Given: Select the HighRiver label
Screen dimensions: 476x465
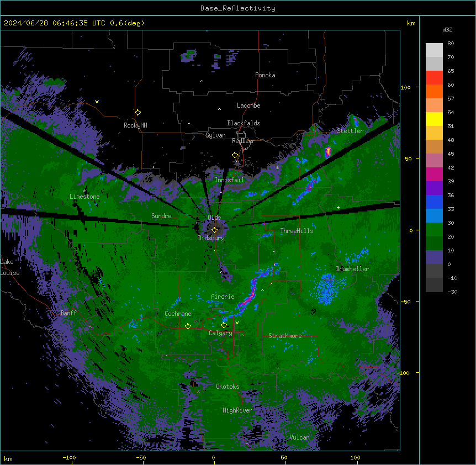Looking at the screenshot, I should pyautogui.click(x=237, y=410).
